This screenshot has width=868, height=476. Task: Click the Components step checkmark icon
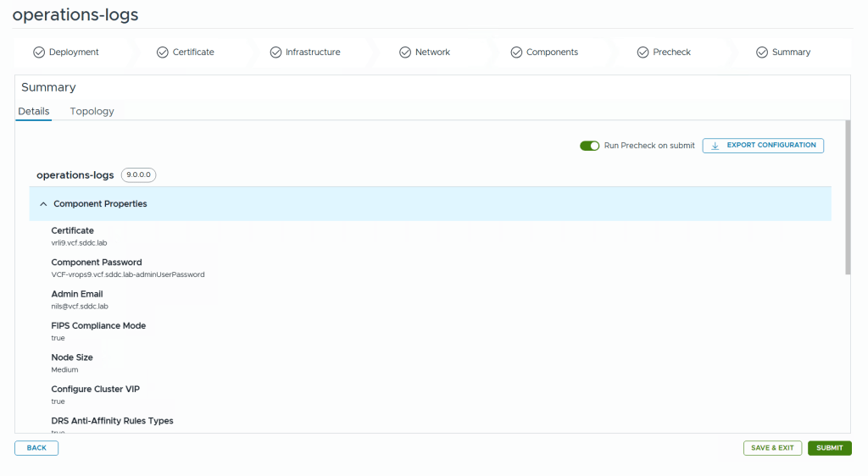(516, 53)
